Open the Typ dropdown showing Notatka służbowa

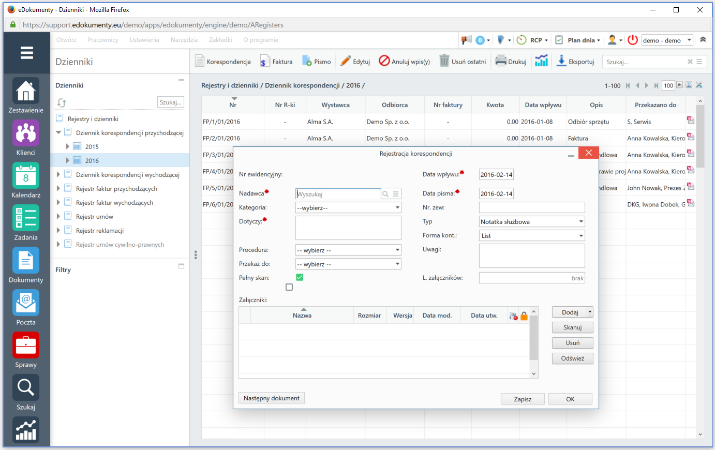(x=531, y=222)
